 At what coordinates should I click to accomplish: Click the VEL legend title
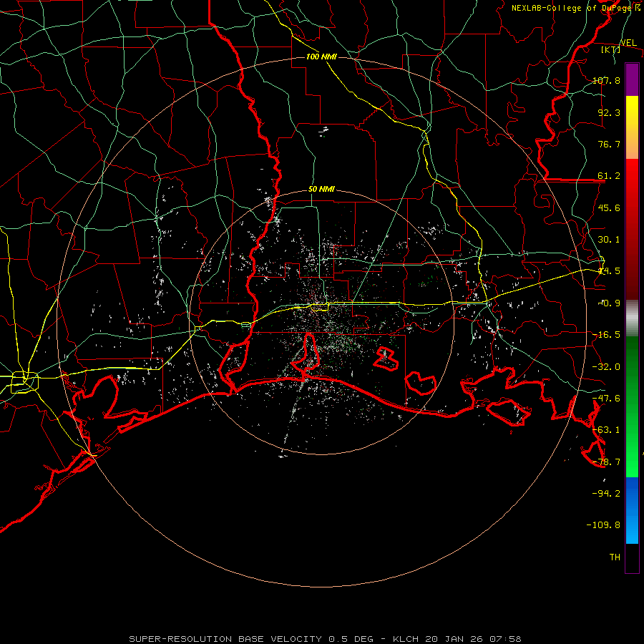pos(628,43)
